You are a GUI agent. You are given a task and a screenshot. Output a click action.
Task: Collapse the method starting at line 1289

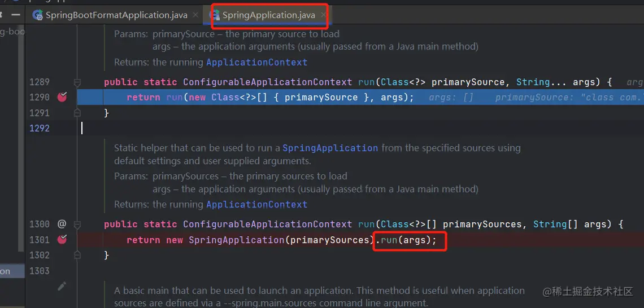[x=77, y=82]
